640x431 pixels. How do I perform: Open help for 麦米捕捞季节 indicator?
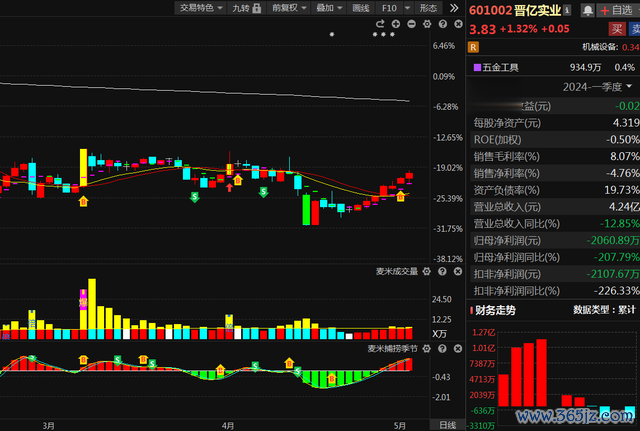442,349
